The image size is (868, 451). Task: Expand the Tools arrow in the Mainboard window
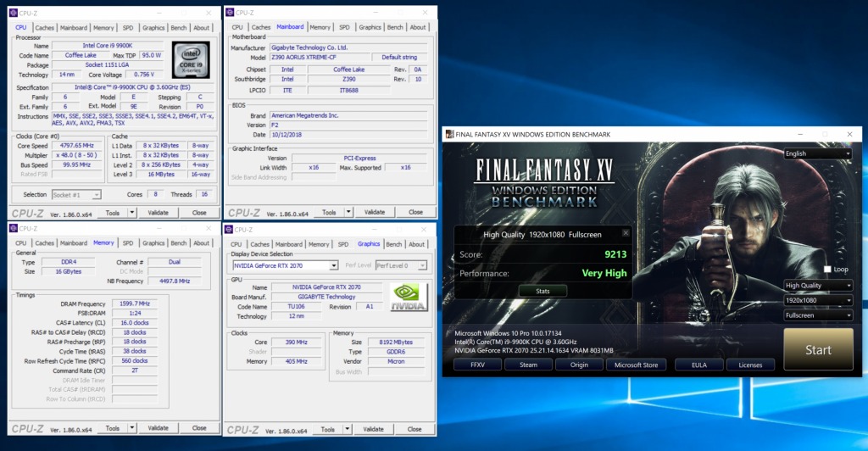348,212
